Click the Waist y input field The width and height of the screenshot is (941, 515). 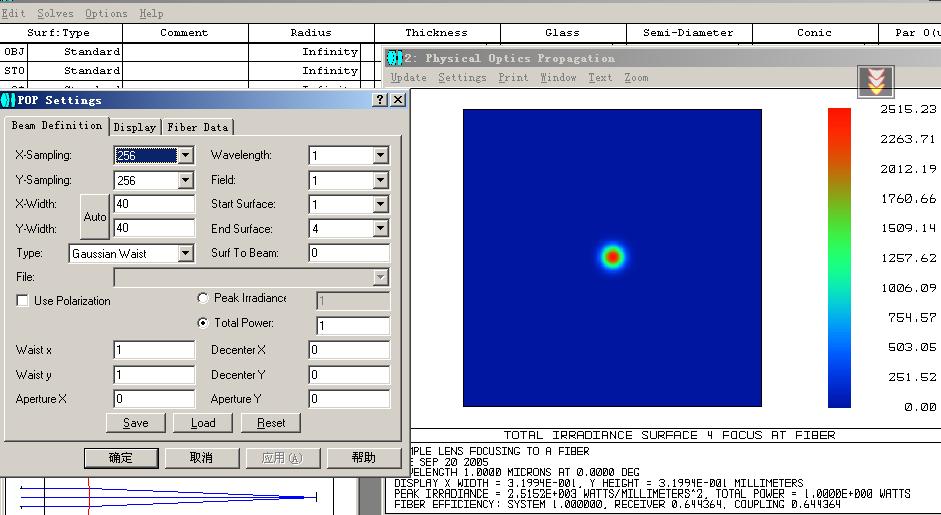pyautogui.click(x=154, y=375)
